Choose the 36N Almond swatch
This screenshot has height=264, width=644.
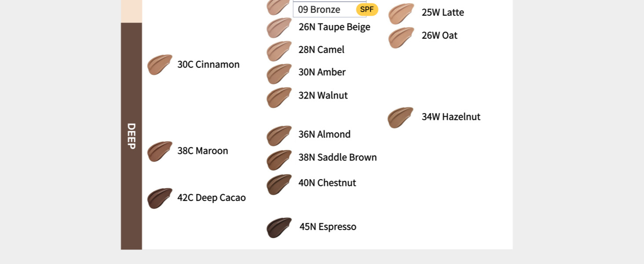click(x=279, y=136)
